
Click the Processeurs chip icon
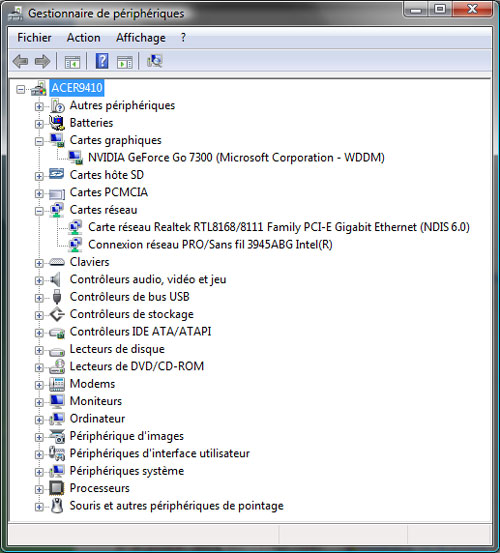[56, 488]
